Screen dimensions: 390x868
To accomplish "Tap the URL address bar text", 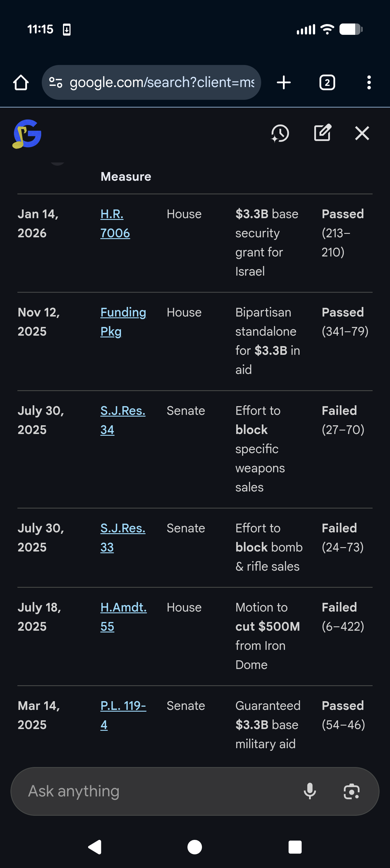I will pos(162,83).
